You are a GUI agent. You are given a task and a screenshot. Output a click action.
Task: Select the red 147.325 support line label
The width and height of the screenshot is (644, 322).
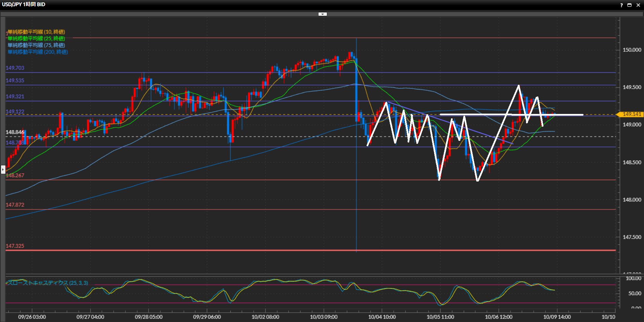(15, 246)
